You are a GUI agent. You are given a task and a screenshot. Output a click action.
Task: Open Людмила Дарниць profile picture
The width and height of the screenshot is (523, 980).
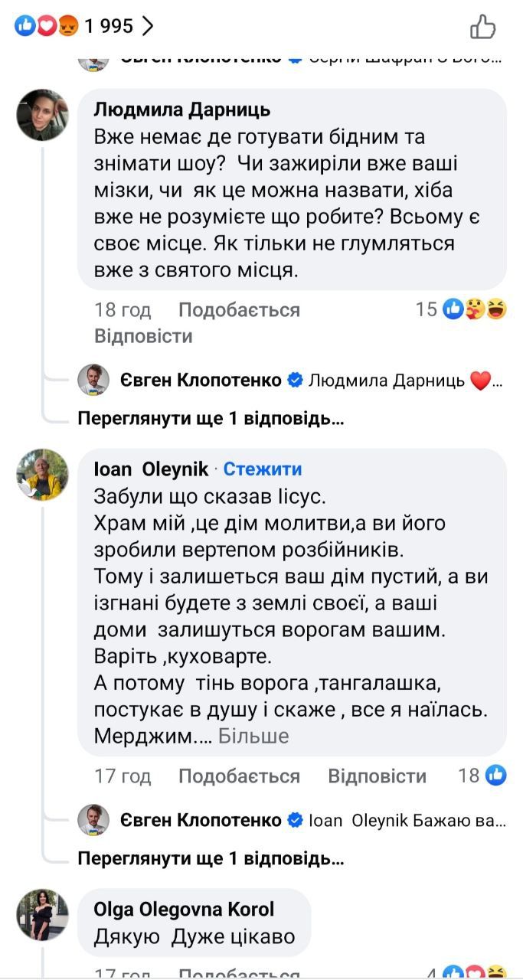[x=43, y=114]
